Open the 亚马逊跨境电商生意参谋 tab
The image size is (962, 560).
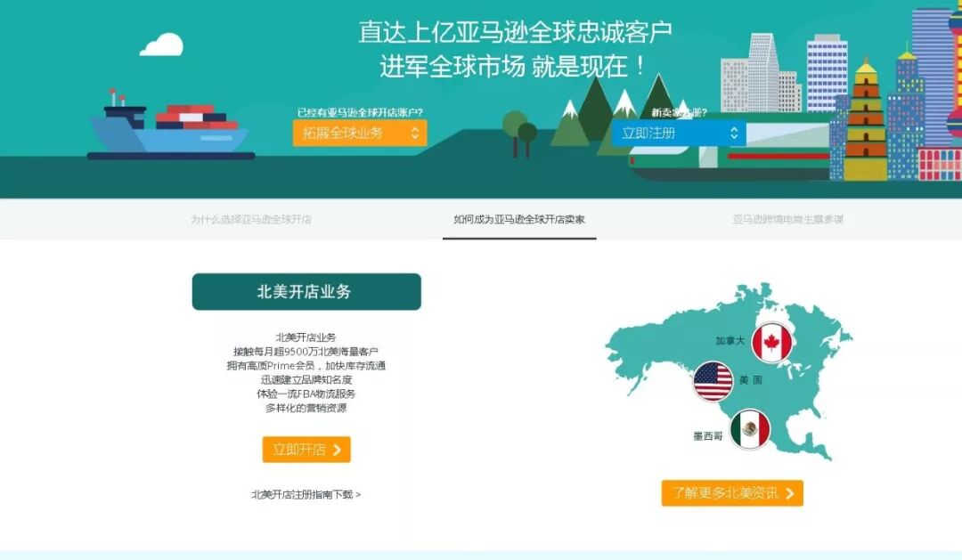click(787, 219)
